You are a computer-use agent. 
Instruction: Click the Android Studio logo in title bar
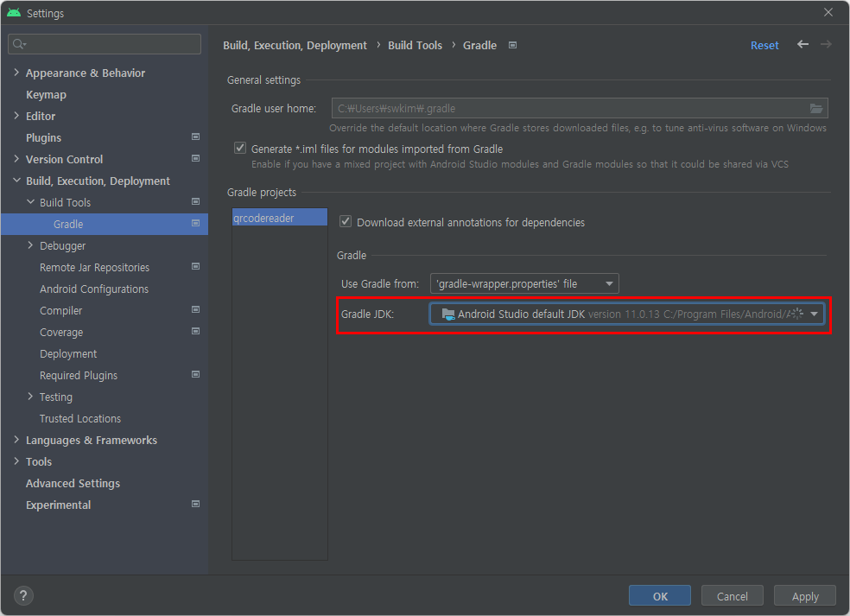pyautogui.click(x=14, y=12)
